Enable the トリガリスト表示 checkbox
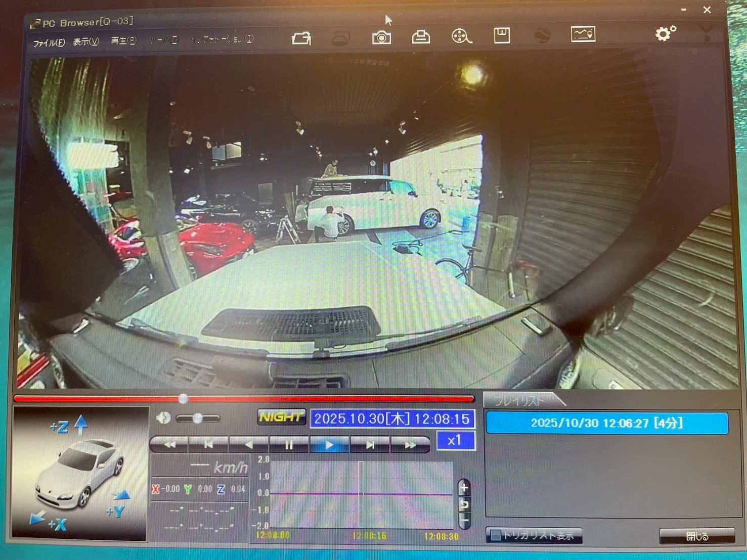 (496, 535)
